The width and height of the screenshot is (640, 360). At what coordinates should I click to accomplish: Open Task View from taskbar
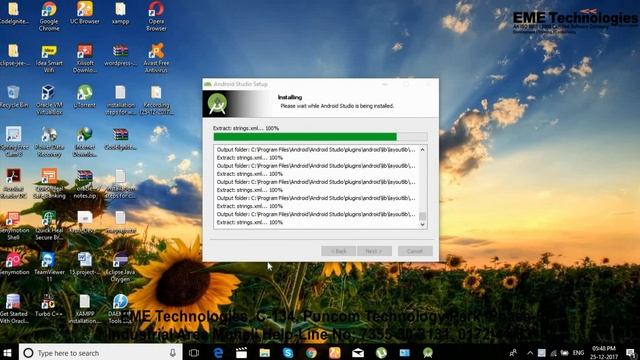click(194, 353)
